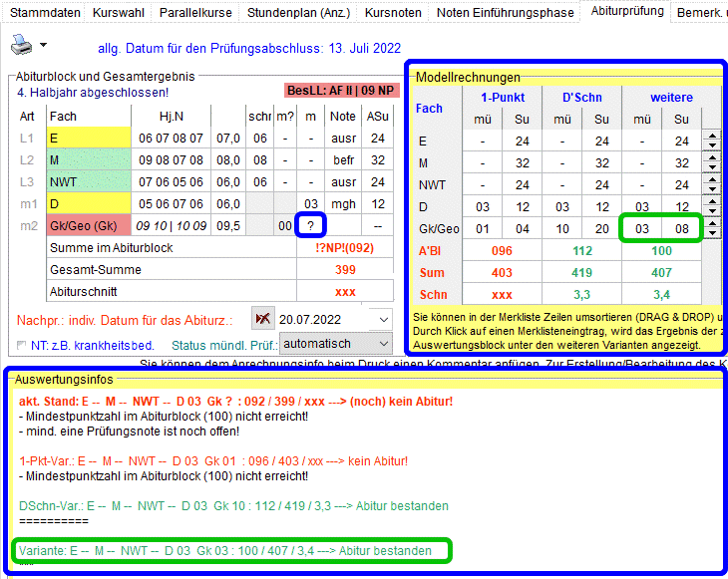The image size is (728, 579).
Task: Decrease the M row spinner value
Action: [x=711, y=167]
